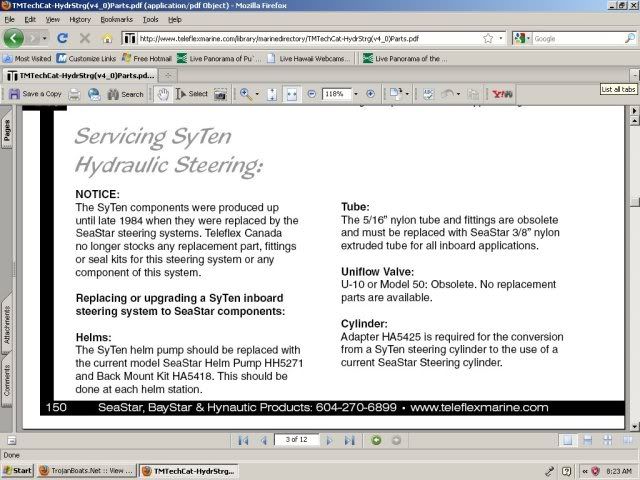Viewport: 640px width, 480px height.
Task: Print the PDF with the printer icon
Action: 74,94
